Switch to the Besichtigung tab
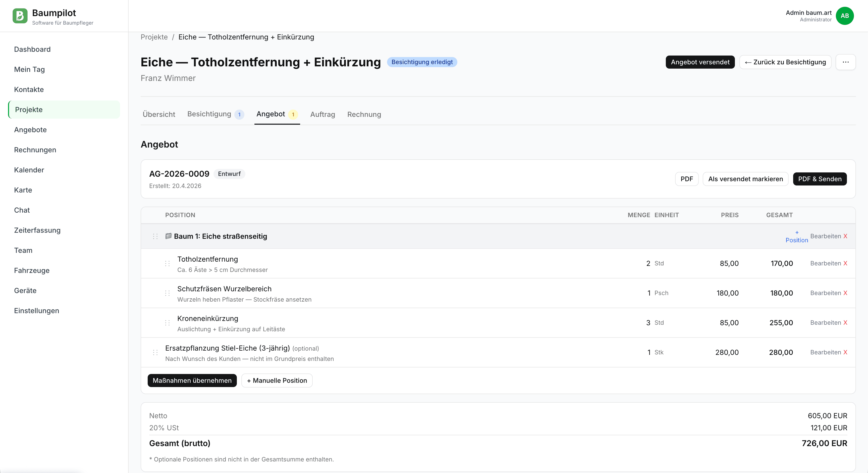The height and width of the screenshot is (473, 868). tap(215, 114)
